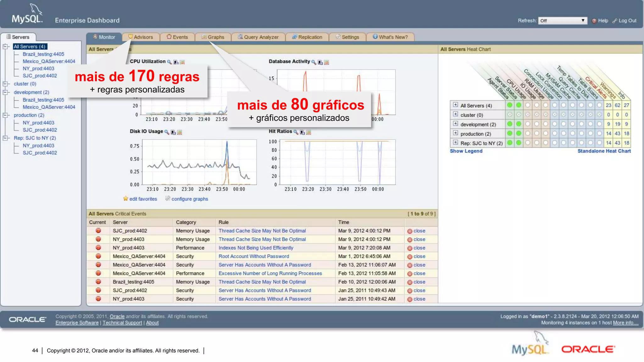This screenshot has height=362, width=644.
Task: Click the Database Activity chart image icon
Action: pyautogui.click(x=326, y=62)
